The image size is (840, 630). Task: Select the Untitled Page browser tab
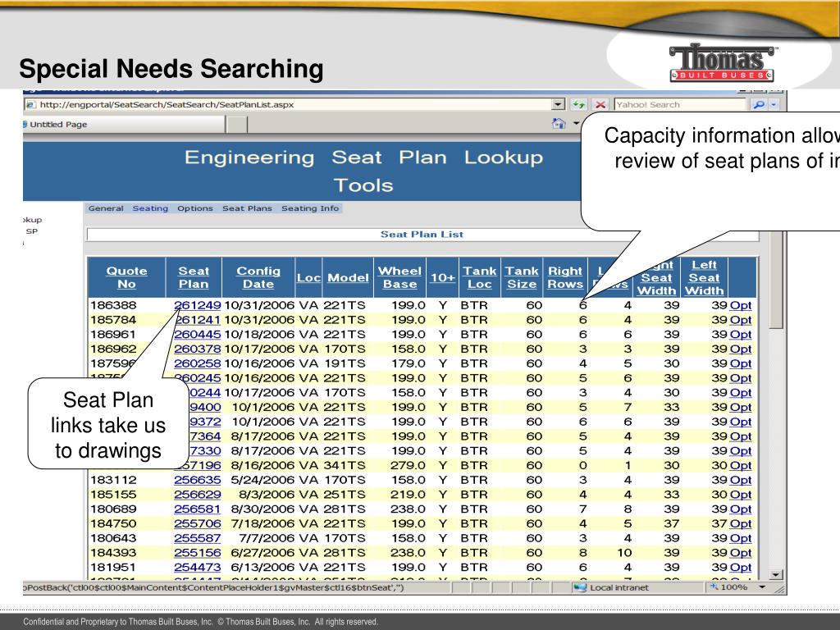coord(123,125)
